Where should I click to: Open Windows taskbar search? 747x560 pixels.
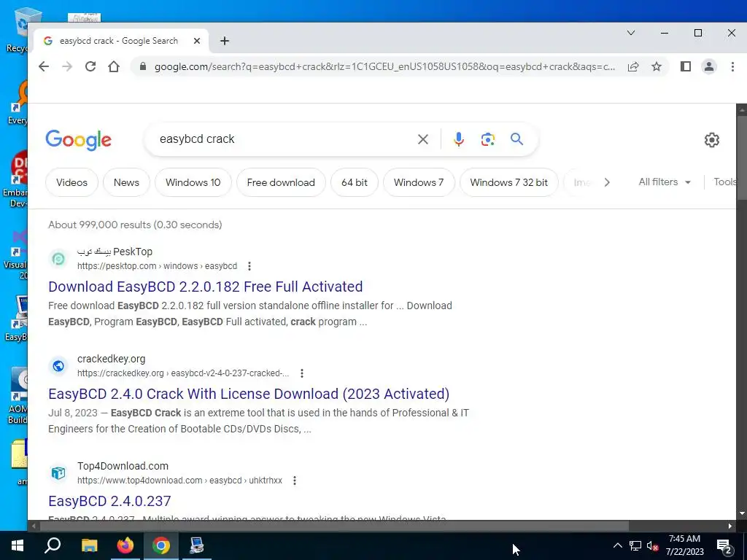(53, 545)
